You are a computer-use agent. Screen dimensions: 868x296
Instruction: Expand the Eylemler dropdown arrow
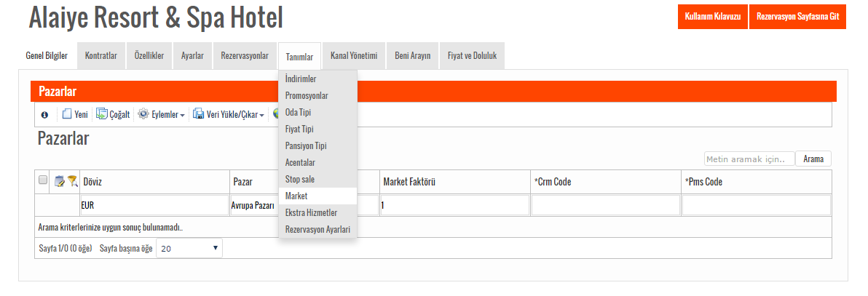point(182,116)
